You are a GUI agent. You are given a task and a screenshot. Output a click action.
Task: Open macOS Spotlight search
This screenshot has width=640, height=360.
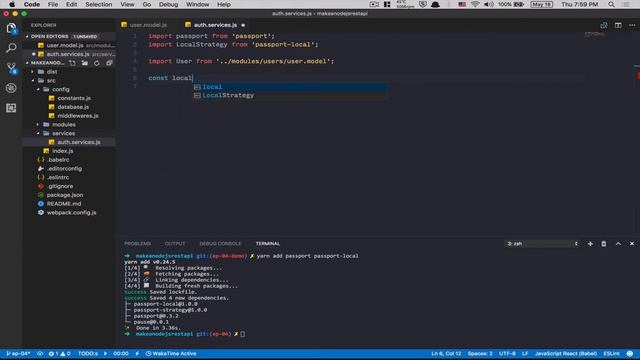(611, 4)
